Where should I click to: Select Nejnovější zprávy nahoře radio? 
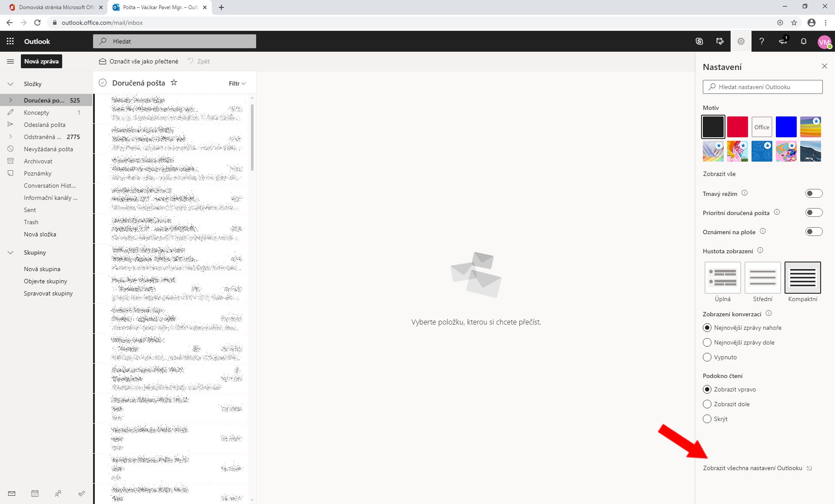pos(707,328)
